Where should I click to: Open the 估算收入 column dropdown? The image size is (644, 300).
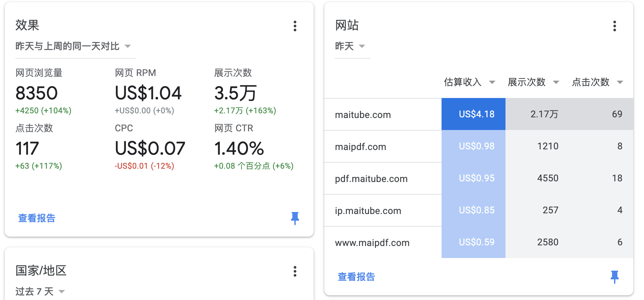[x=469, y=82]
